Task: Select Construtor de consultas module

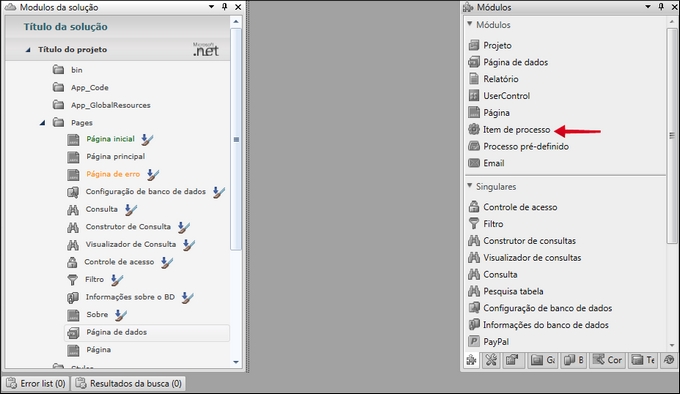Action: click(522, 241)
